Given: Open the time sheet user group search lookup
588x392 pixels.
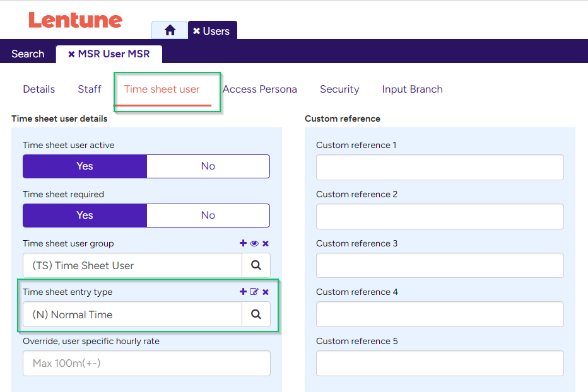Looking at the screenshot, I should tap(256, 265).
